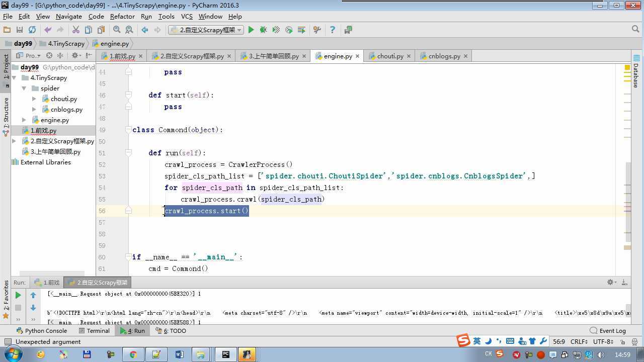Open the VCS menu
This screenshot has width=644, height=362.
click(x=187, y=16)
